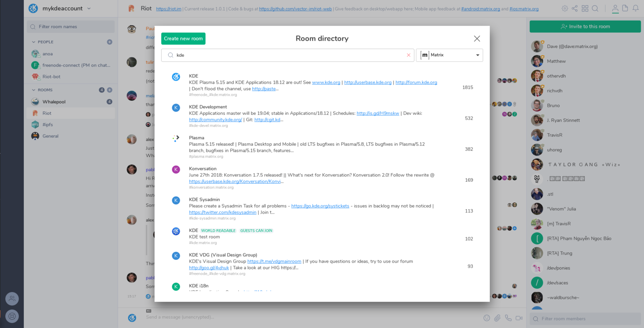Start a voice call with phone icon

click(508, 318)
